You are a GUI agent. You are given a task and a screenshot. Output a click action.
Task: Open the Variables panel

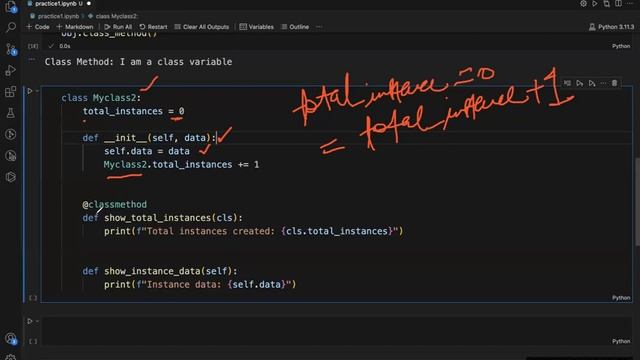(x=256, y=27)
